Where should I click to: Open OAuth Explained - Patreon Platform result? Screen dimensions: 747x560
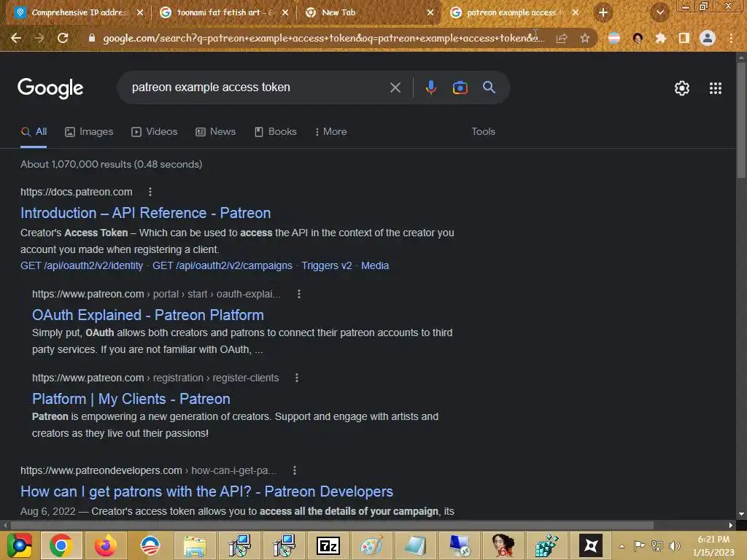[148, 315]
